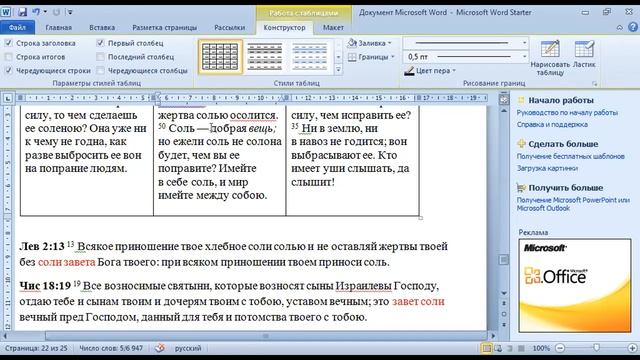Open Границы borders dropdown

point(371,57)
